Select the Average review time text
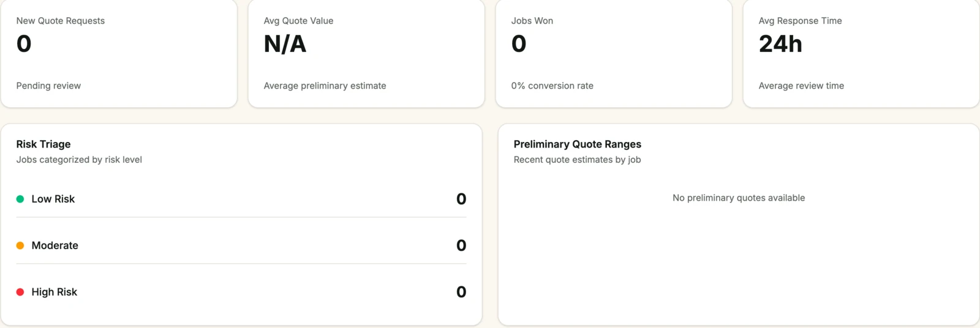Viewport: 980px width, 328px height. [802, 86]
